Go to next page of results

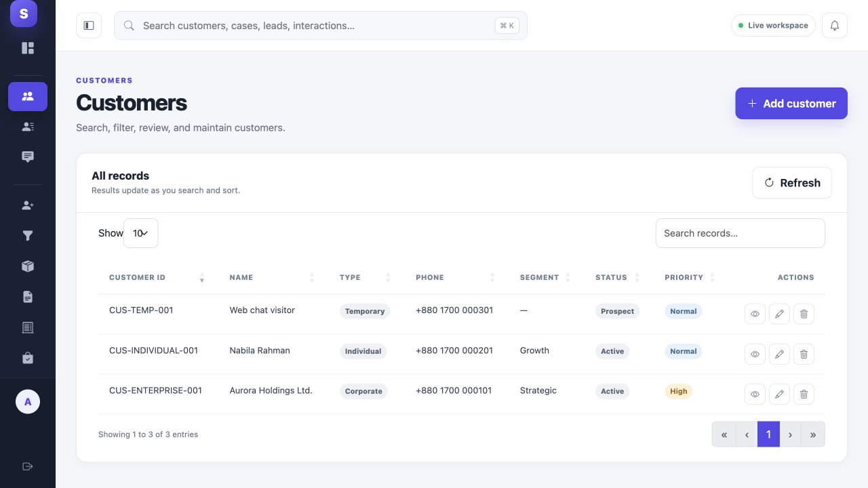[x=791, y=434]
